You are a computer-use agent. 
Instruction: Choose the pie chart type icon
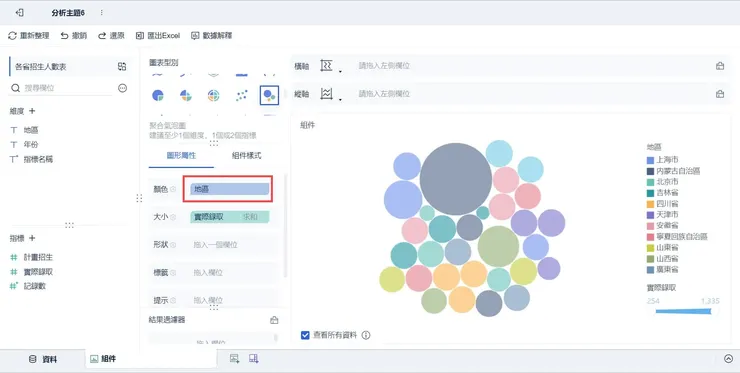[158, 95]
